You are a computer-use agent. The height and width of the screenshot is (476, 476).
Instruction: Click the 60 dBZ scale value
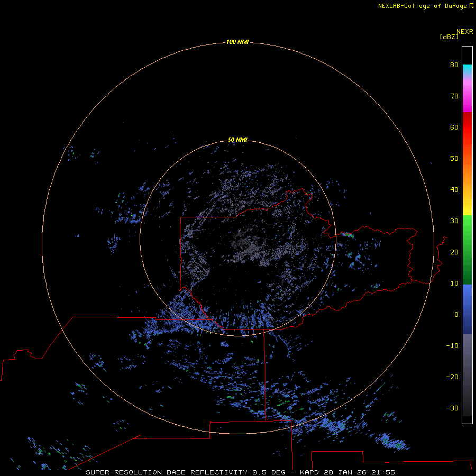pos(454,127)
